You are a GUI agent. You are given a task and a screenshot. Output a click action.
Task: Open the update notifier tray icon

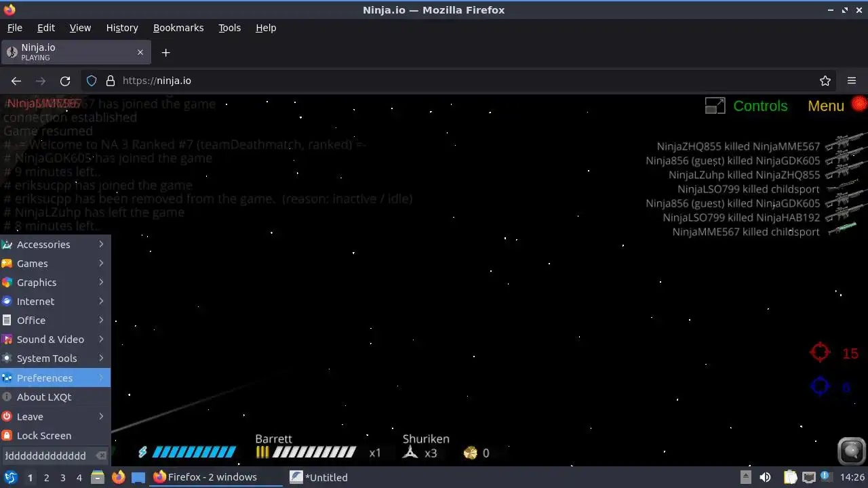826,476
